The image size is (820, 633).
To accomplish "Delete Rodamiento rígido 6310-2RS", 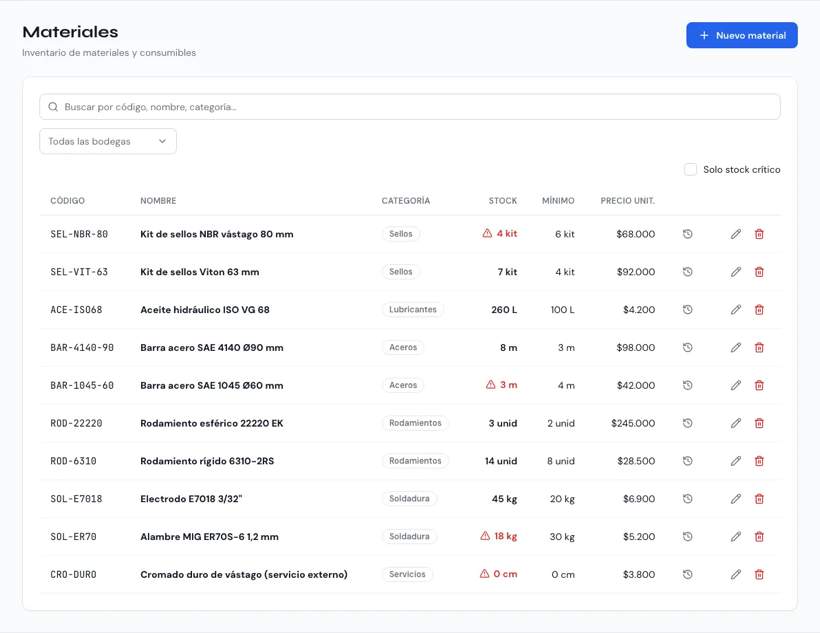I will tap(759, 461).
